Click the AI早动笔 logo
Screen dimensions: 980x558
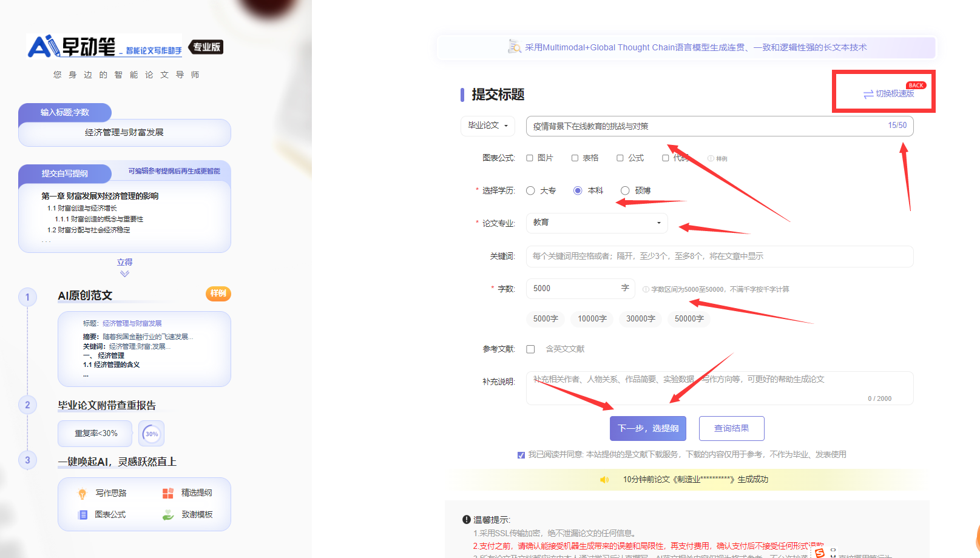click(x=104, y=46)
